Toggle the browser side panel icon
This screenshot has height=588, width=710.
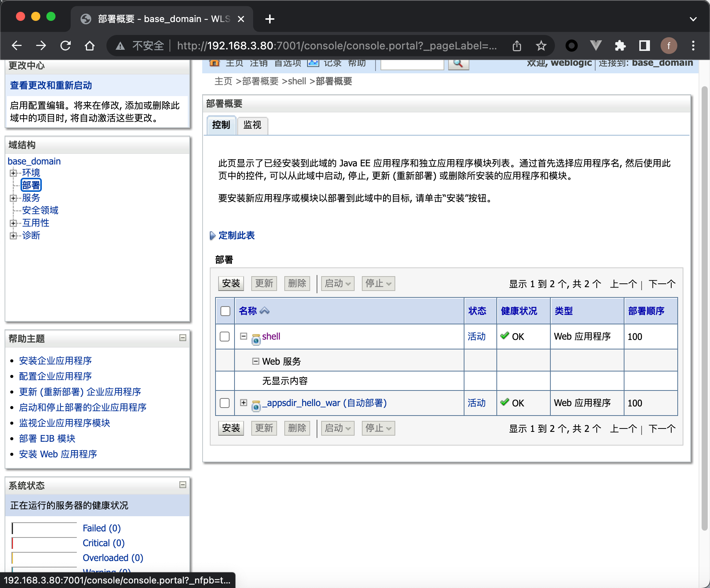[644, 46]
